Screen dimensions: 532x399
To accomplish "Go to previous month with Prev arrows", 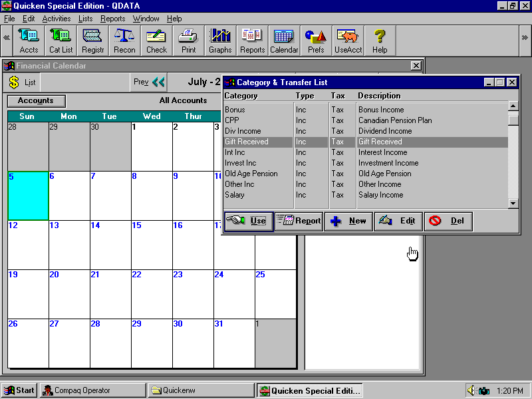I will point(149,82).
